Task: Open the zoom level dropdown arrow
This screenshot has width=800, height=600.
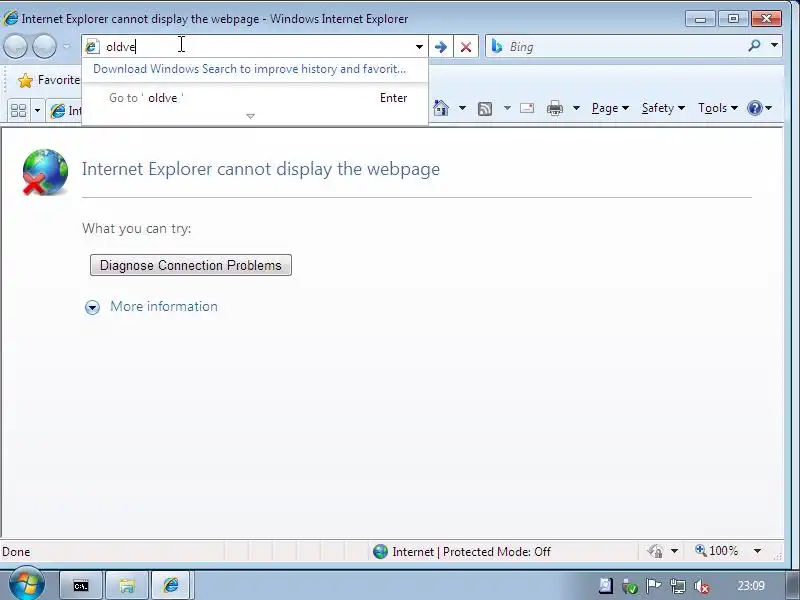Action: [x=757, y=551]
